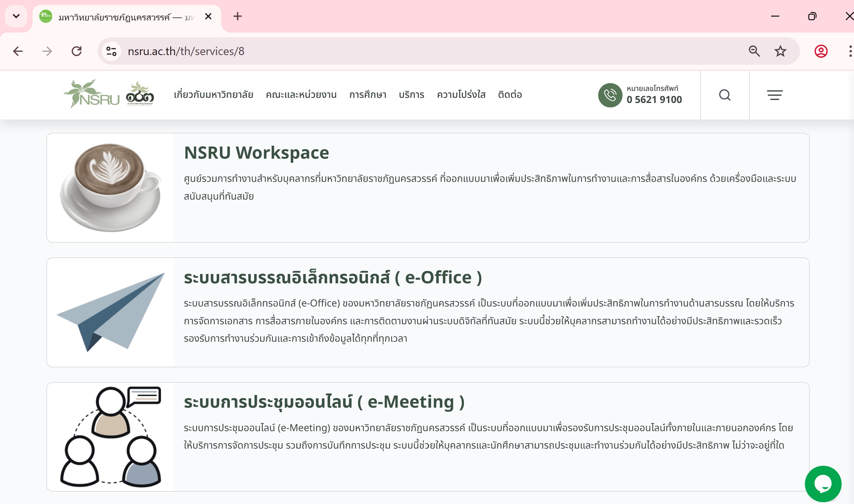Expand the tab search dropdown arrow

pyautogui.click(x=16, y=16)
